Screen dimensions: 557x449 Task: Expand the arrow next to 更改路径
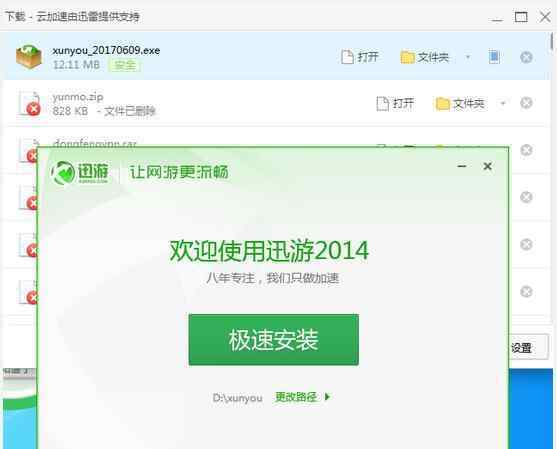(328, 397)
